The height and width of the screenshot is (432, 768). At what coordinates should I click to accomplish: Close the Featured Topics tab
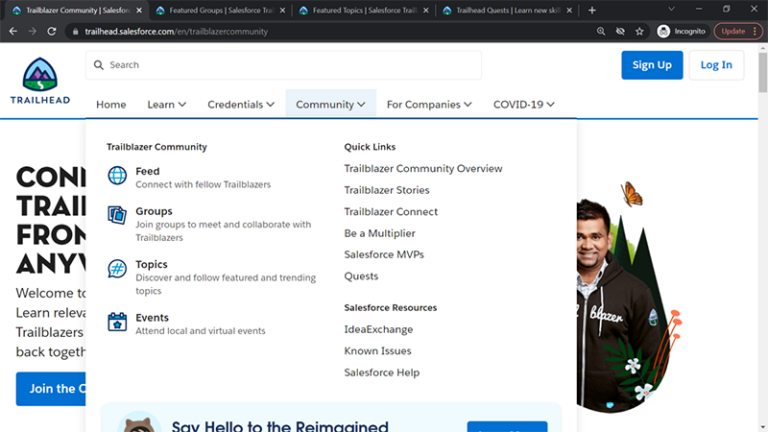(x=426, y=10)
